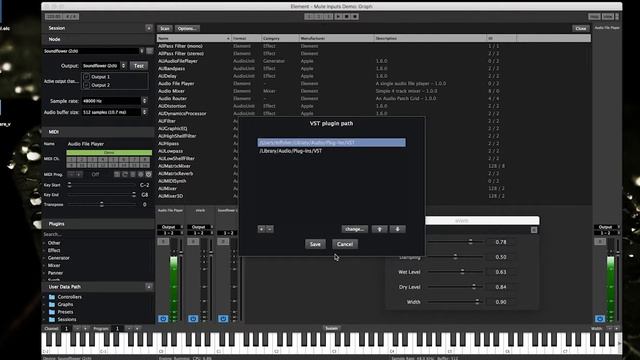Open the Sample rate dropdown
Image resolution: width=640 pixels, height=360 pixels.
click(115, 101)
